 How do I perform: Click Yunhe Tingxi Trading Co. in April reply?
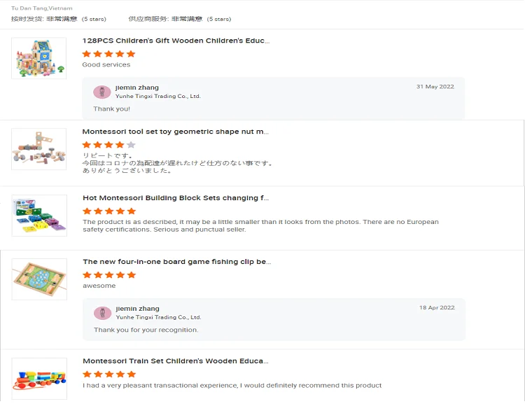158,317
